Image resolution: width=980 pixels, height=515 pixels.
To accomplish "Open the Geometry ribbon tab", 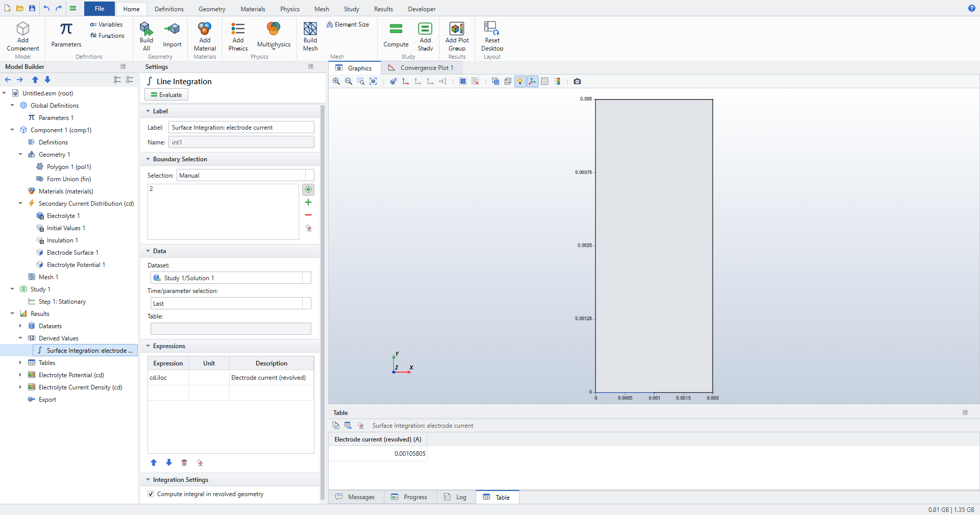I will [212, 9].
